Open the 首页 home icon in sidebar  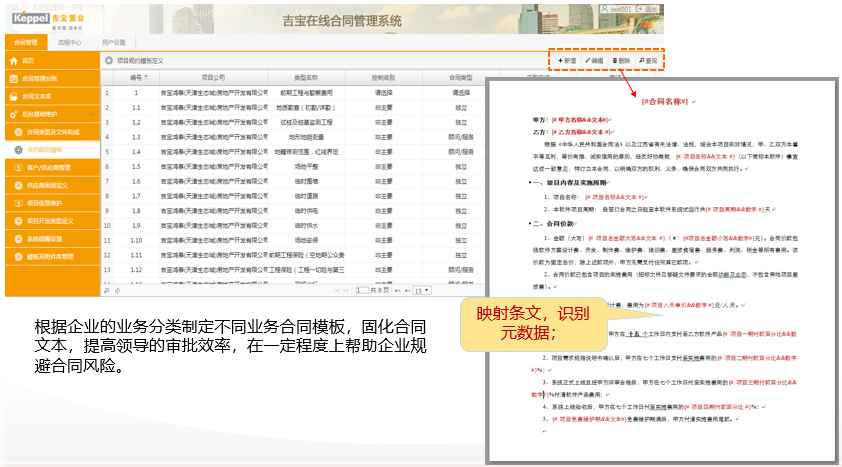(x=14, y=61)
